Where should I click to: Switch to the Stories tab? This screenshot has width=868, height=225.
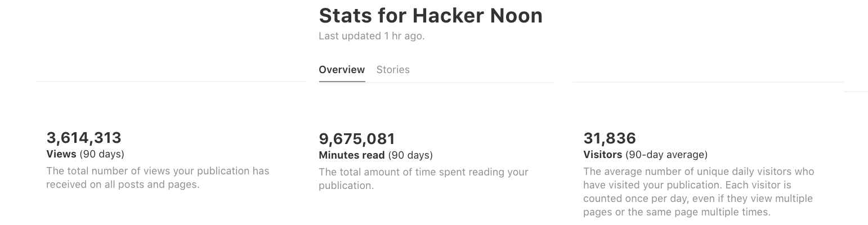point(393,70)
